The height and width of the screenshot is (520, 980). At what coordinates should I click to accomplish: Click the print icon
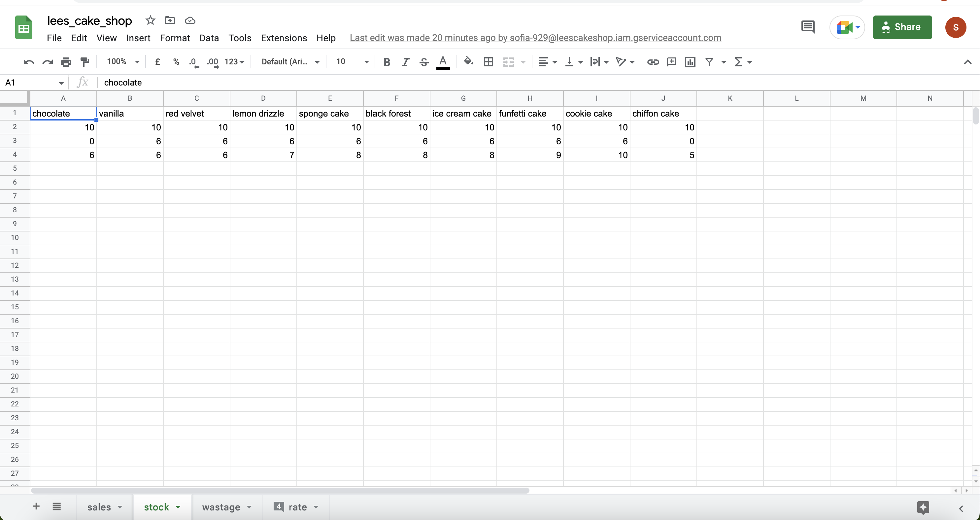click(x=66, y=62)
